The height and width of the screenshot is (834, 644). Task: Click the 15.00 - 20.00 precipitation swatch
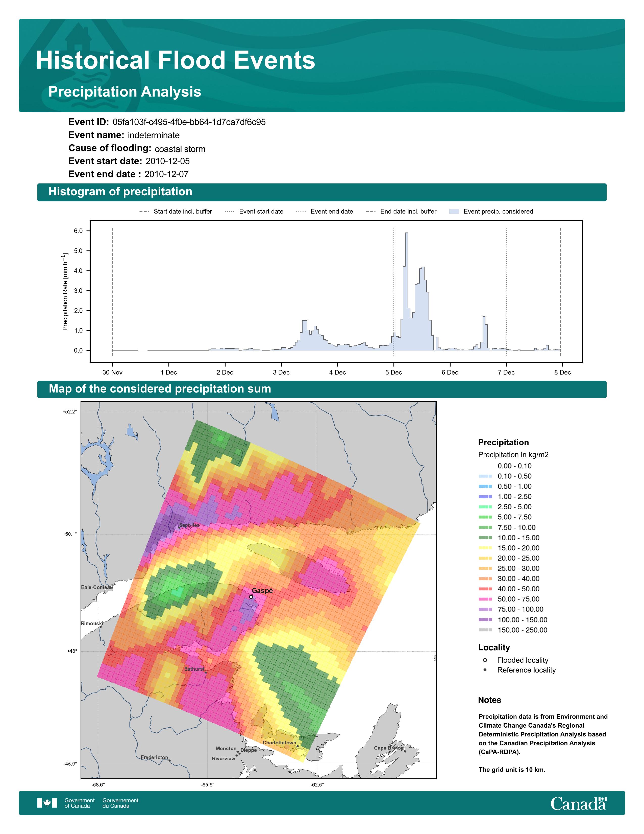click(485, 548)
